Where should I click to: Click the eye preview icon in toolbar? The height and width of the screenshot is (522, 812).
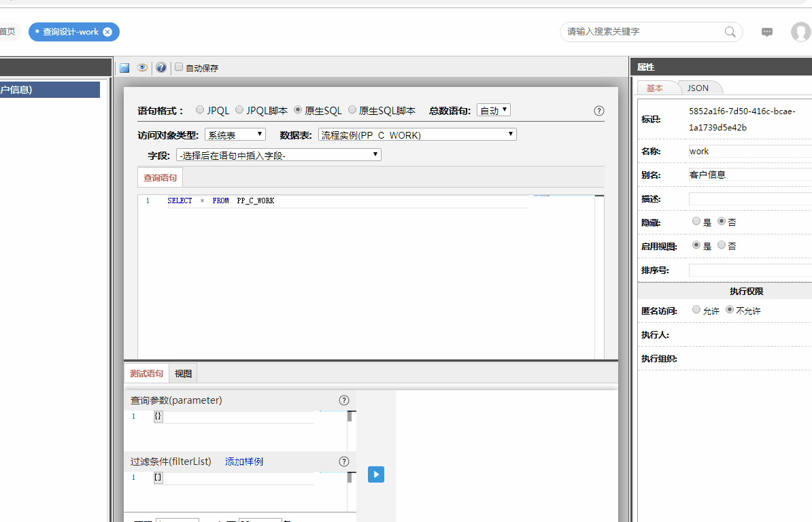pos(142,68)
